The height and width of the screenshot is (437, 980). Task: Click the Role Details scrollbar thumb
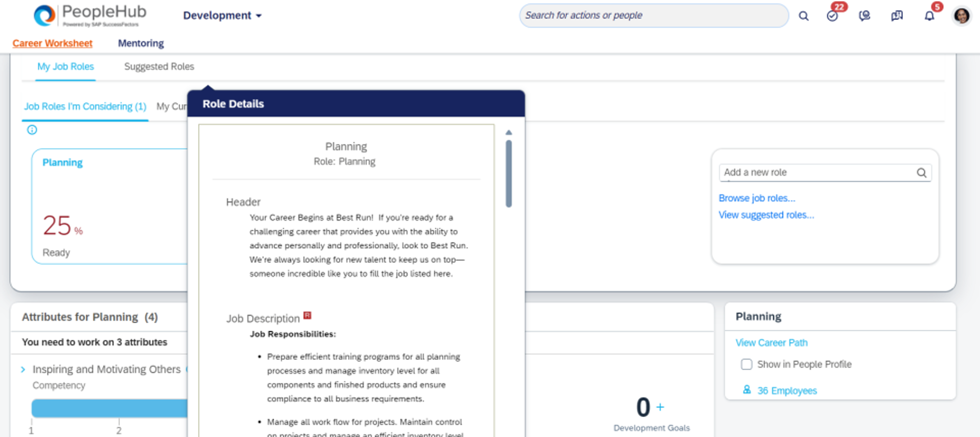(x=508, y=174)
